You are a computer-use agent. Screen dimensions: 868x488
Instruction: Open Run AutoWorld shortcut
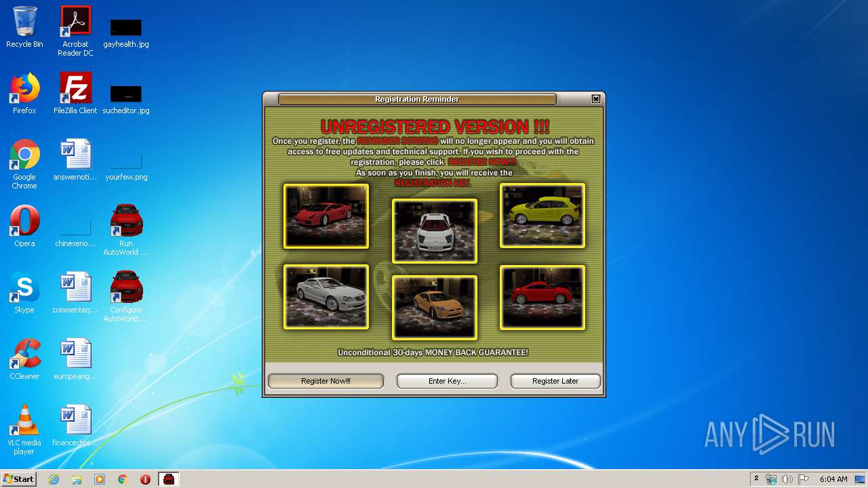coord(126,230)
